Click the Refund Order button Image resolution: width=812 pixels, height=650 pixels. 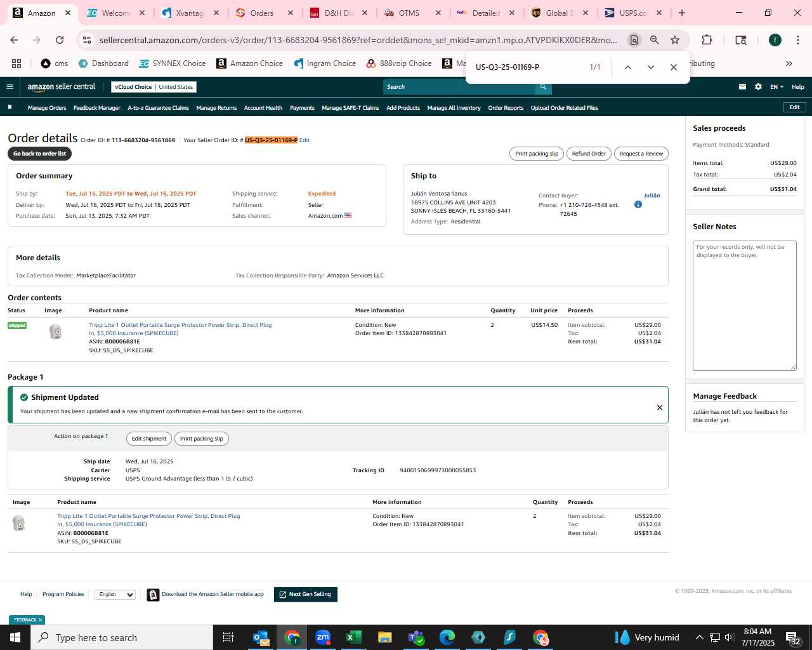pos(589,154)
